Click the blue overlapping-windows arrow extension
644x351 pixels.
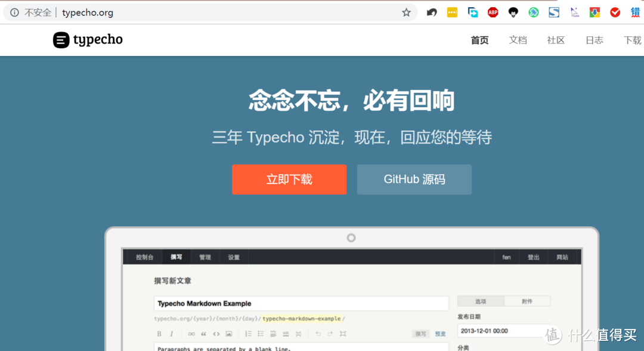[x=473, y=13]
